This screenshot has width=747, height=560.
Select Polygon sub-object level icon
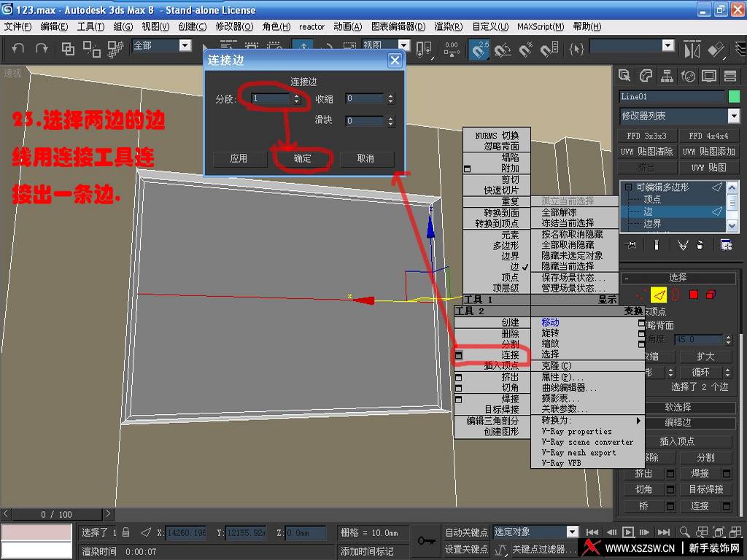(694, 295)
